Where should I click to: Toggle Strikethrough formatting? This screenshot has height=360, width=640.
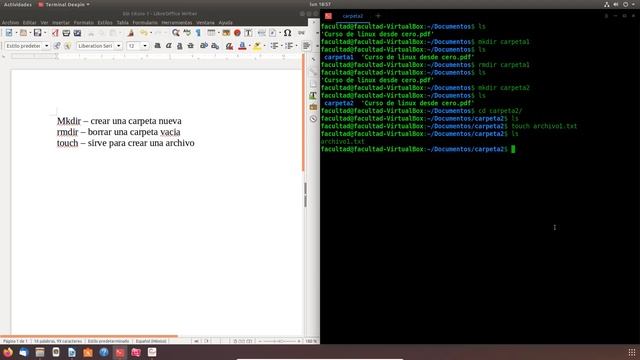coord(190,46)
